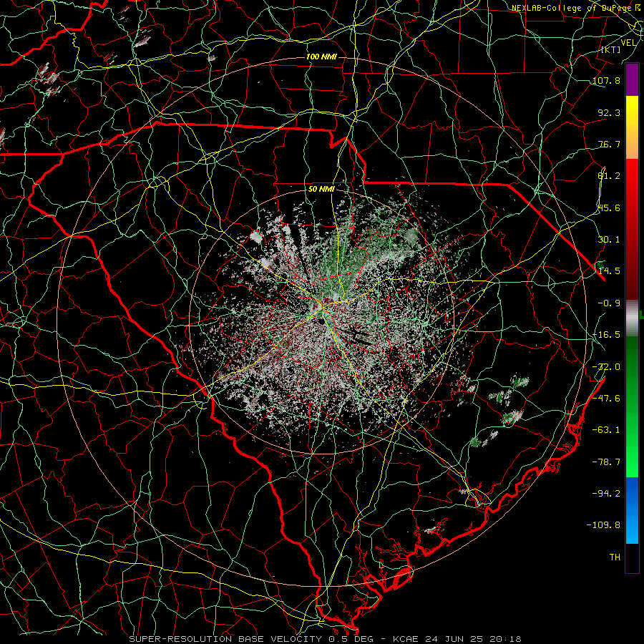Image resolution: width=644 pixels, height=644 pixels.
Task: Click the -47.6 velocity scale value
Action: tap(606, 398)
